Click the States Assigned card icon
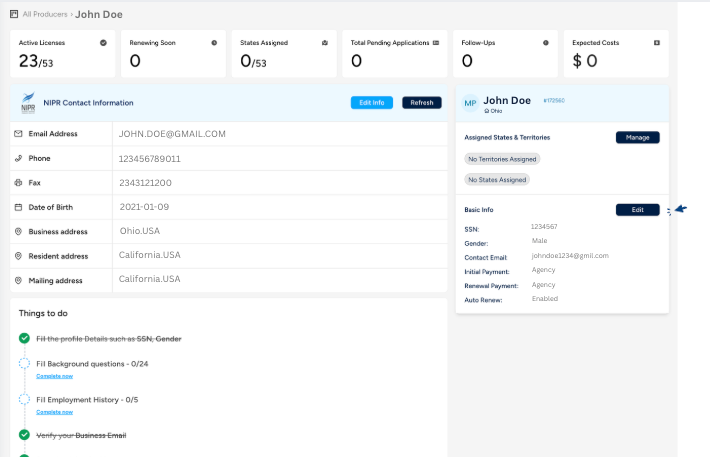 click(x=325, y=43)
